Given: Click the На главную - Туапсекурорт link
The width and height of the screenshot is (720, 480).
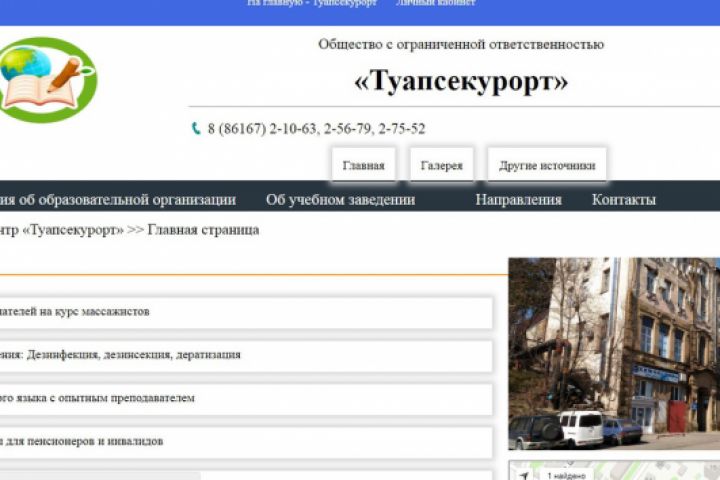Looking at the screenshot, I should coord(312,3).
